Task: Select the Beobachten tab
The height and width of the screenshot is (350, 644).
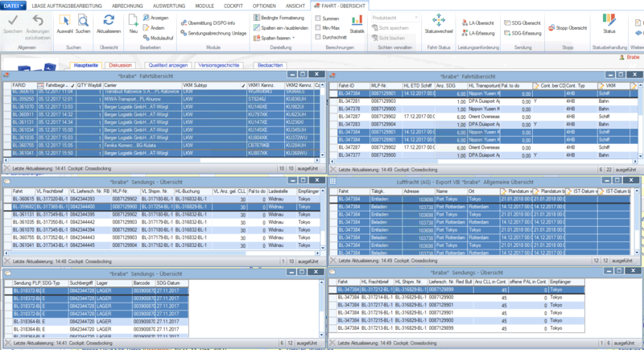Action: 270,65
